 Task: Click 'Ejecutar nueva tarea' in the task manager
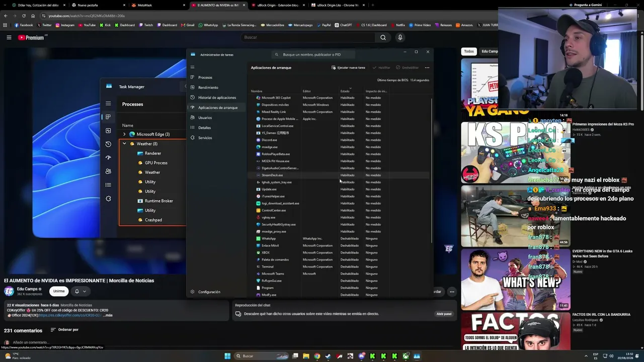tap(348, 67)
